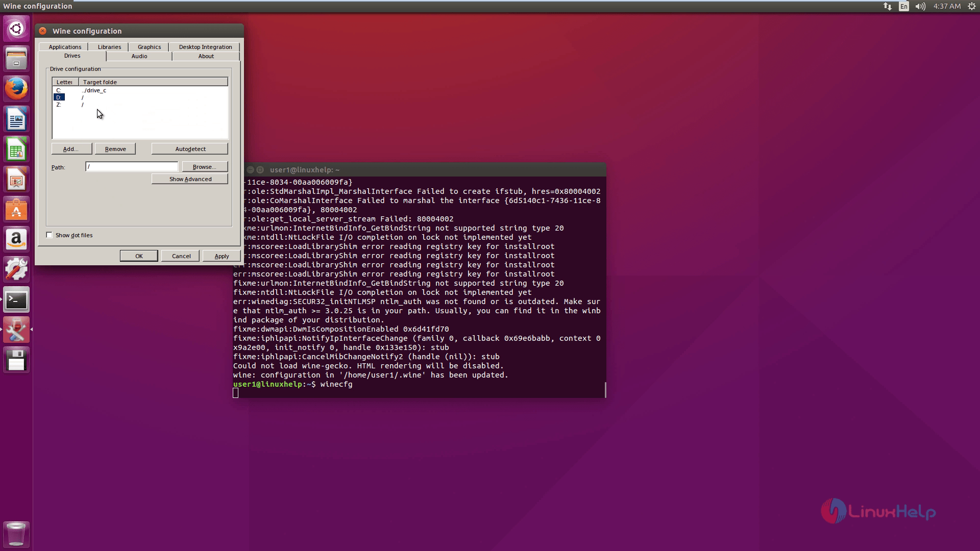Open LibreOffice Writer from the dock
980x551 pixels.
coord(16,119)
